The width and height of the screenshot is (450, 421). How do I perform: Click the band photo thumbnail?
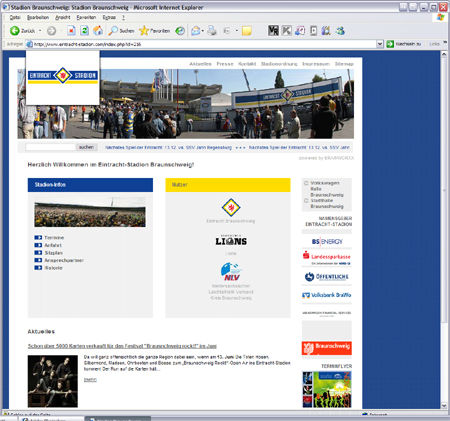pos(53,381)
